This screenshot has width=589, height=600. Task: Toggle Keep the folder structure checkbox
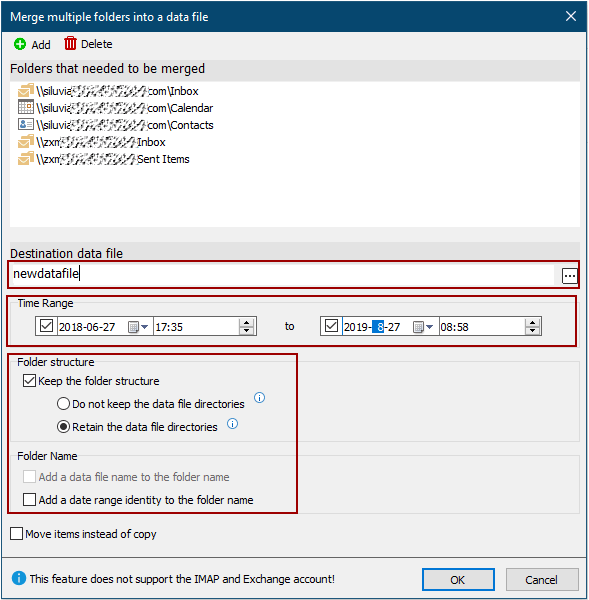29,381
